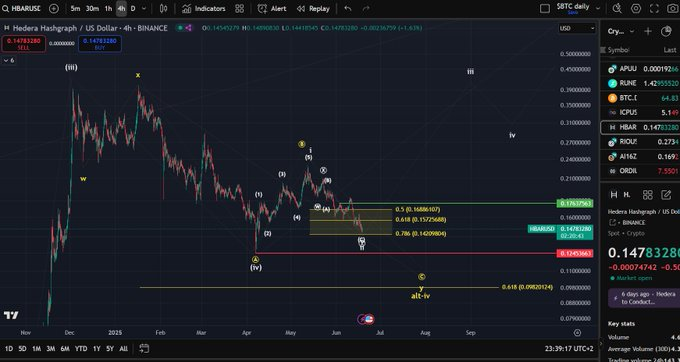Click the green 0.17637563 price line label
The height and width of the screenshot is (362, 680).
575,203
